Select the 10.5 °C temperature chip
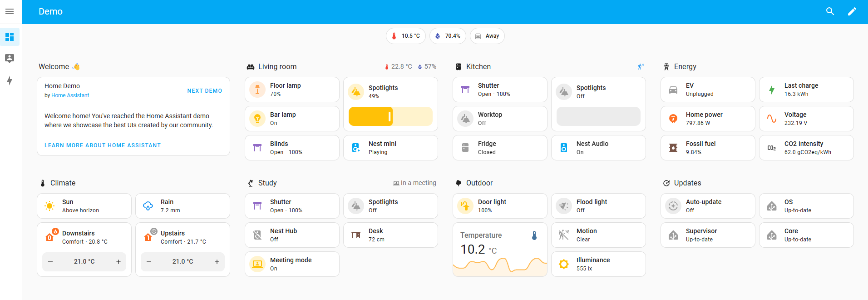The image size is (868, 300). pos(405,36)
